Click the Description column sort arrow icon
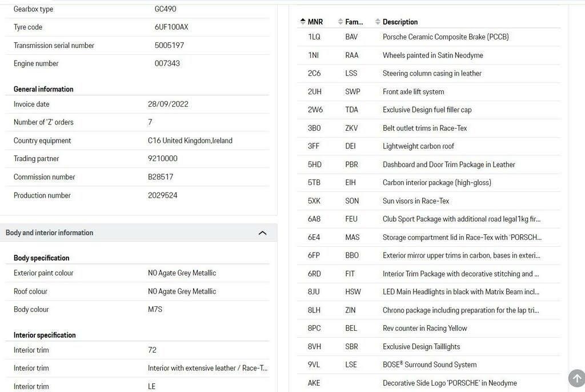Image resolution: width=585 pixels, height=392 pixels. (x=378, y=22)
